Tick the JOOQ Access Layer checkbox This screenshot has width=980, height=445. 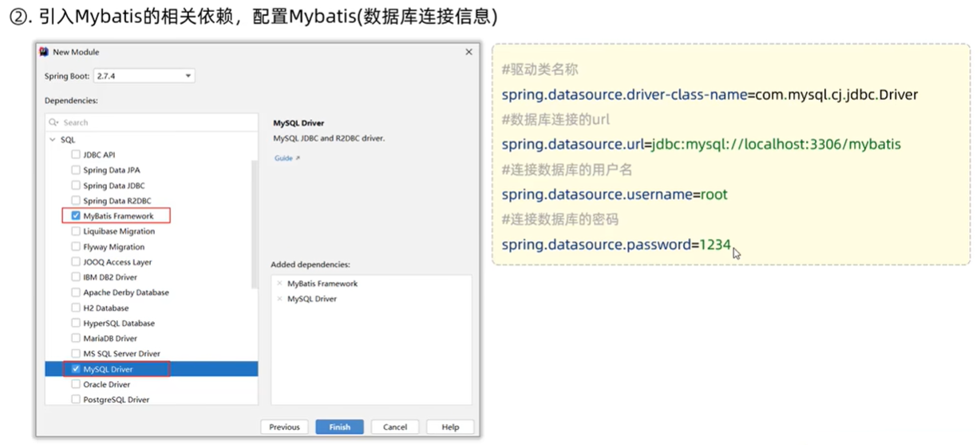[x=76, y=262]
